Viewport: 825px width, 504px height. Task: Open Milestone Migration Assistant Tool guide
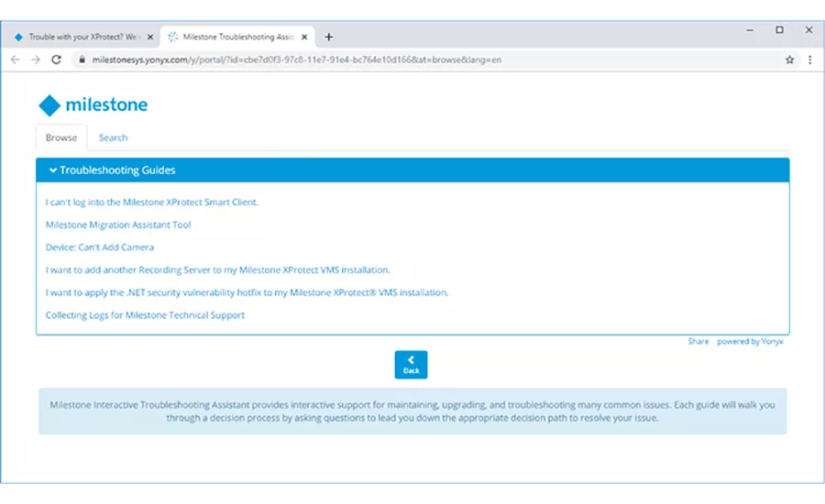tap(118, 225)
